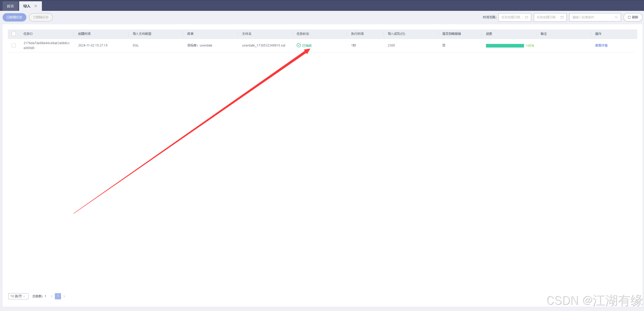
Task: Click the Delete Task (删除任务) button
Action: [x=41, y=17]
